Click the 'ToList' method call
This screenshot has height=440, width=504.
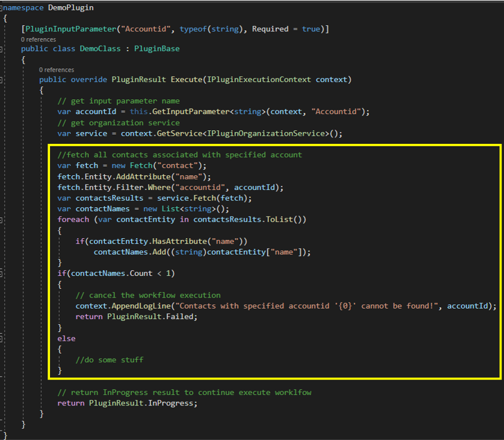click(x=279, y=220)
